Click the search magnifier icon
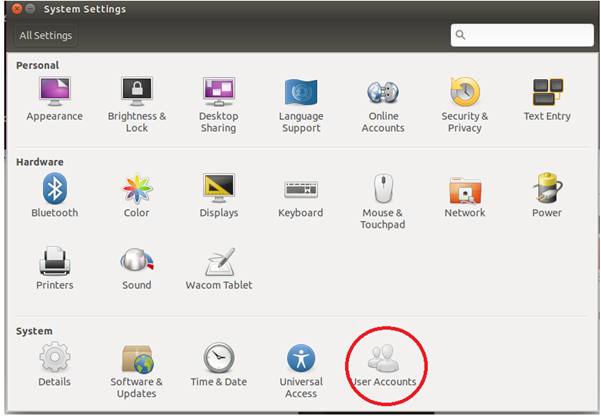601x418 pixels. point(460,35)
